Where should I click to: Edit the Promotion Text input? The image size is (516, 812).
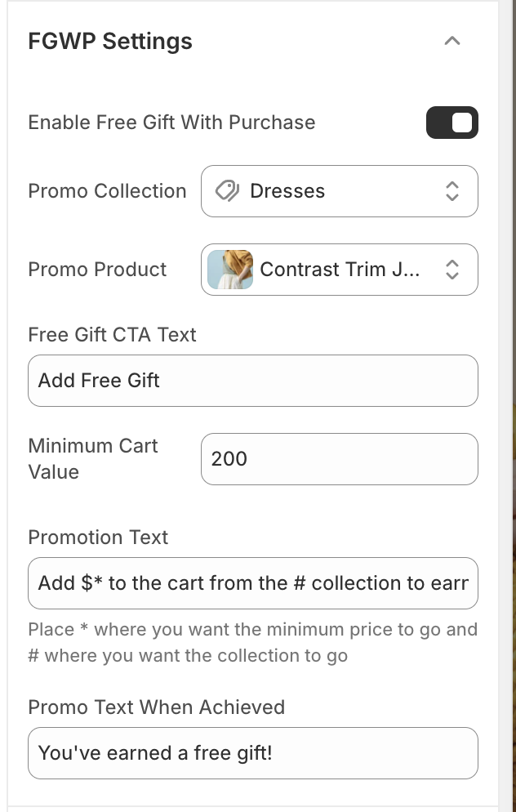tap(252, 583)
